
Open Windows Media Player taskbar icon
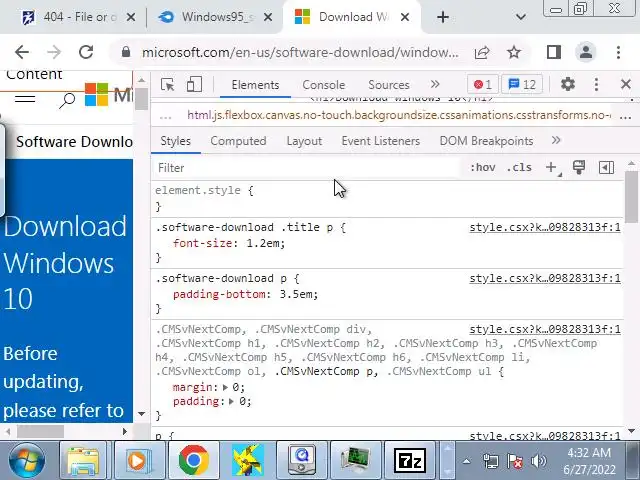pos(138,460)
